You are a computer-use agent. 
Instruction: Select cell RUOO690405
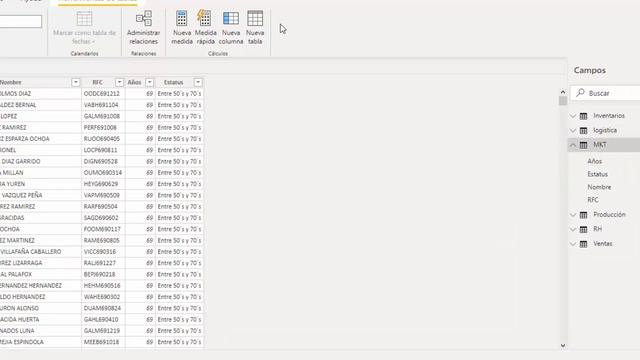(x=103, y=139)
